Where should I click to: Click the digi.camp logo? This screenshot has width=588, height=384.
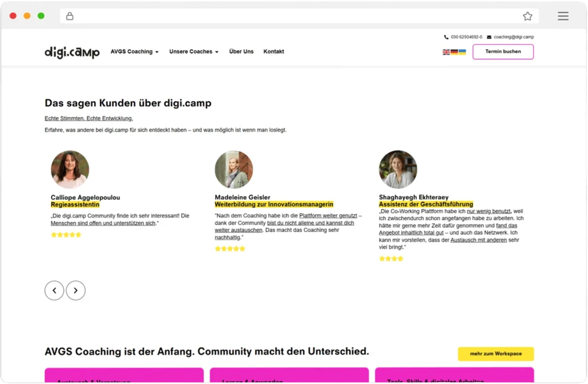(x=72, y=52)
